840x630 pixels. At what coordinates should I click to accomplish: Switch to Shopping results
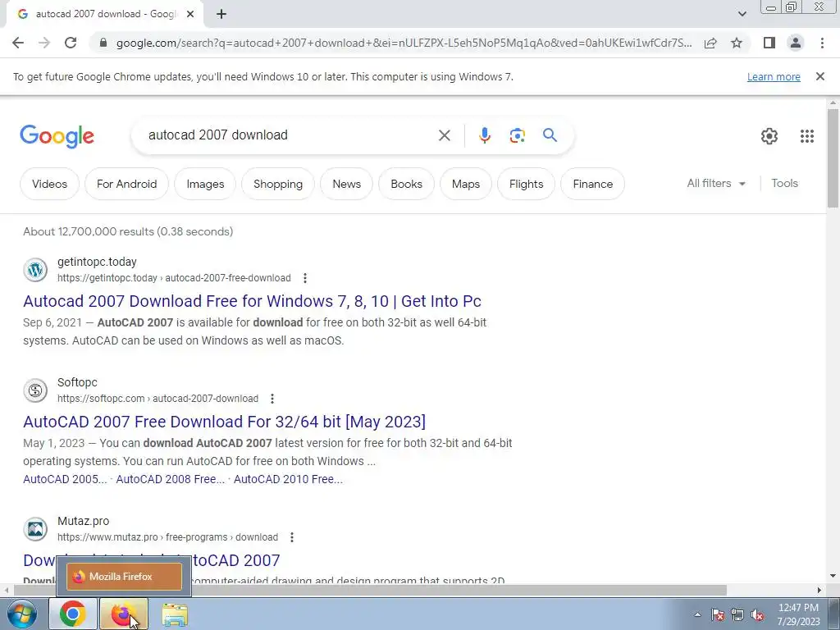pos(277,184)
